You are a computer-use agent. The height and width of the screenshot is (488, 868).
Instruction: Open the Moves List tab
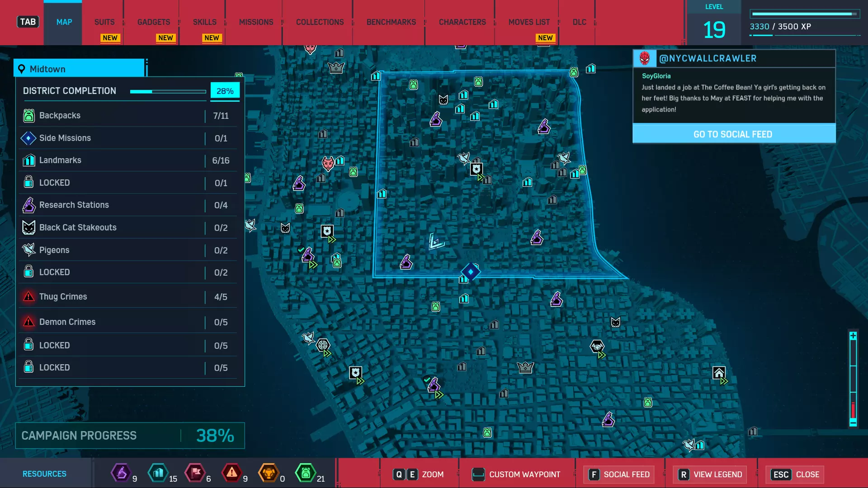pos(529,22)
